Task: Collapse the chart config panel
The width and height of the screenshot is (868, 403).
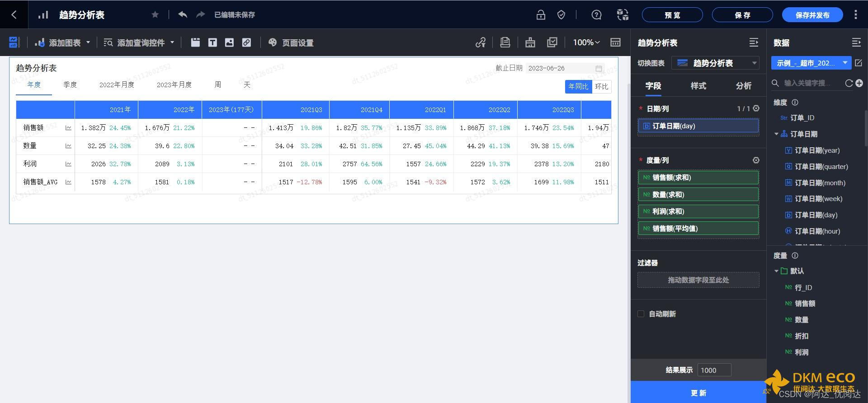Action: (754, 42)
